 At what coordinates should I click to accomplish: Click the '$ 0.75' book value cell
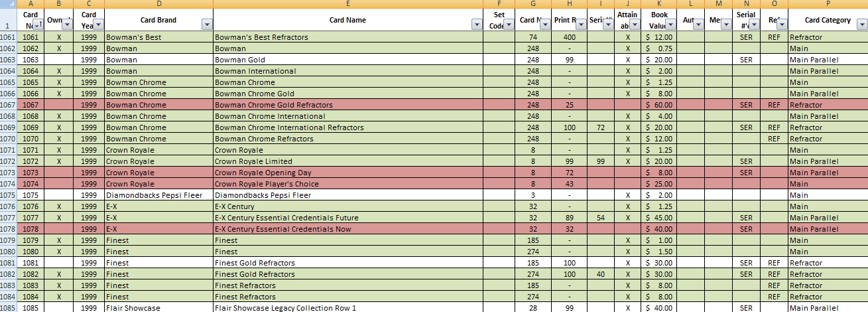(658, 48)
